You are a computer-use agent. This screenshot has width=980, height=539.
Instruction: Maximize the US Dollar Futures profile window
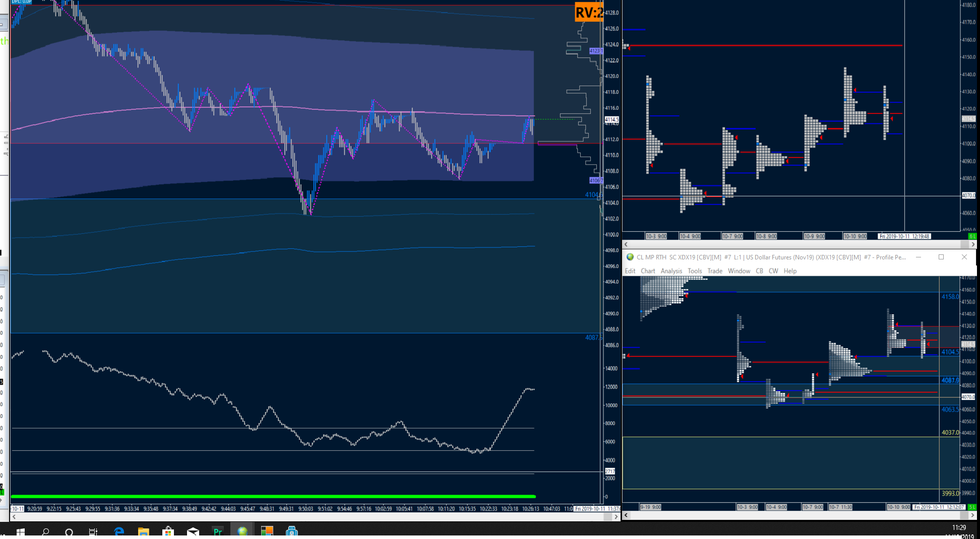point(941,257)
